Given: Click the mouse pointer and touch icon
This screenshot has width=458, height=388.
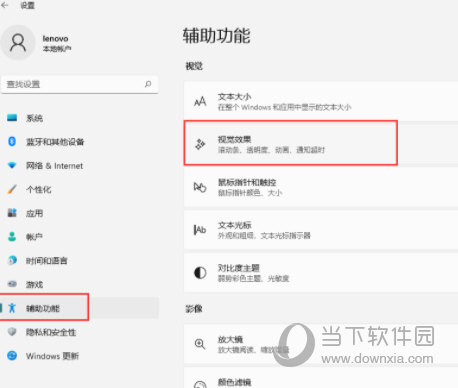Looking at the screenshot, I should [200, 187].
